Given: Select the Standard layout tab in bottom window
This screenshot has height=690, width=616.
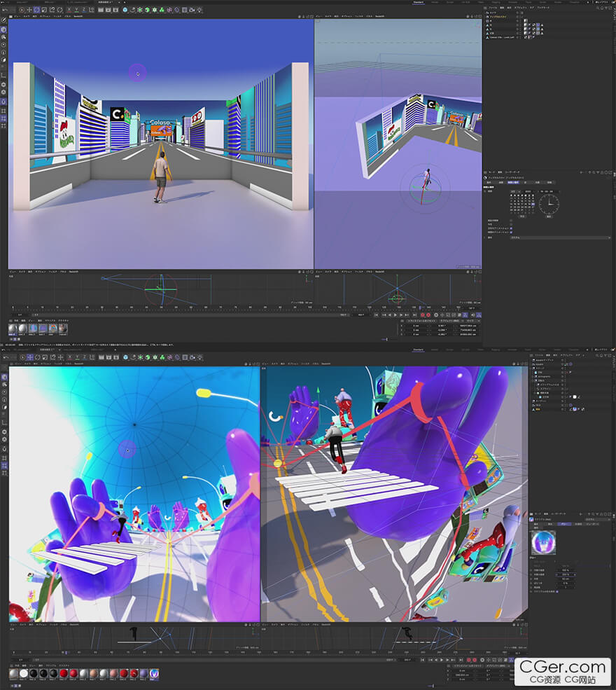Looking at the screenshot, I should point(418,350).
